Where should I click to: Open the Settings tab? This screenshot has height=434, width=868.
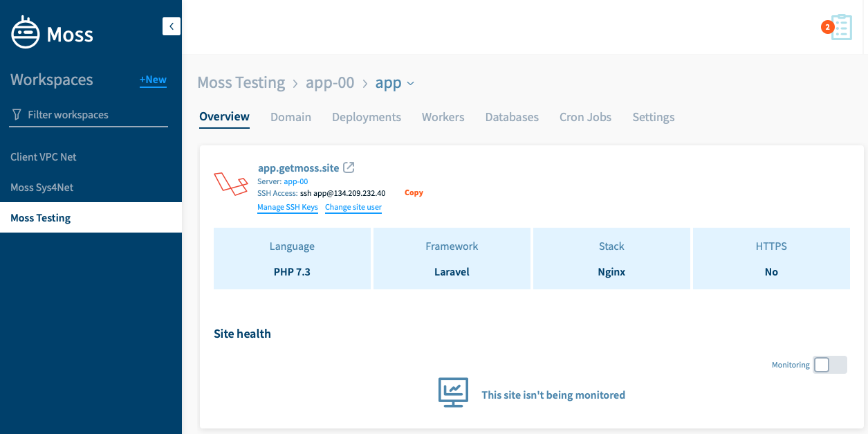pos(654,117)
